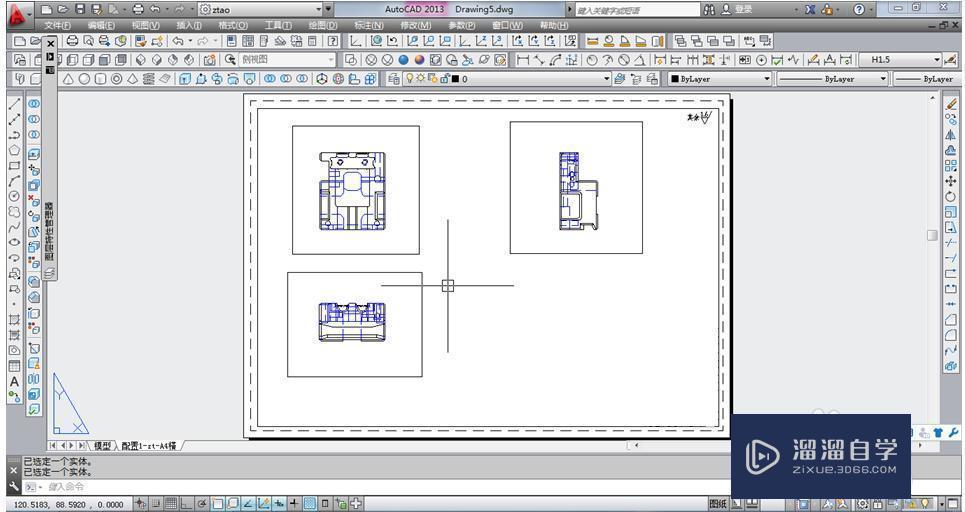Click the Mirror tool in modify toolbar
The width and height of the screenshot is (965, 512).
pyautogui.click(x=951, y=135)
